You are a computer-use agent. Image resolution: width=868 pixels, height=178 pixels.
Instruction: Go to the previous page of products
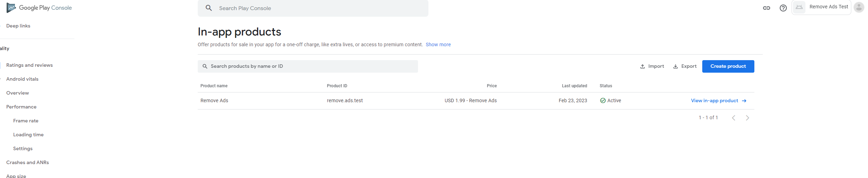coord(733,118)
